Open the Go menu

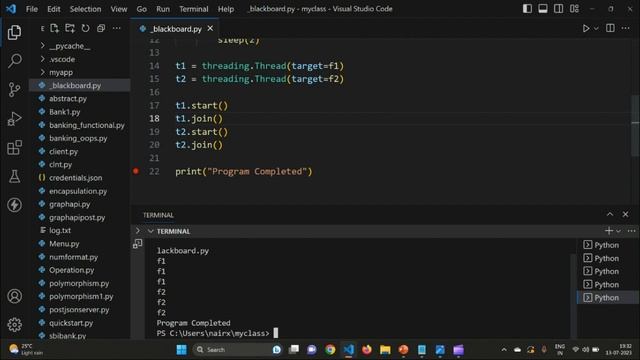(x=142, y=9)
